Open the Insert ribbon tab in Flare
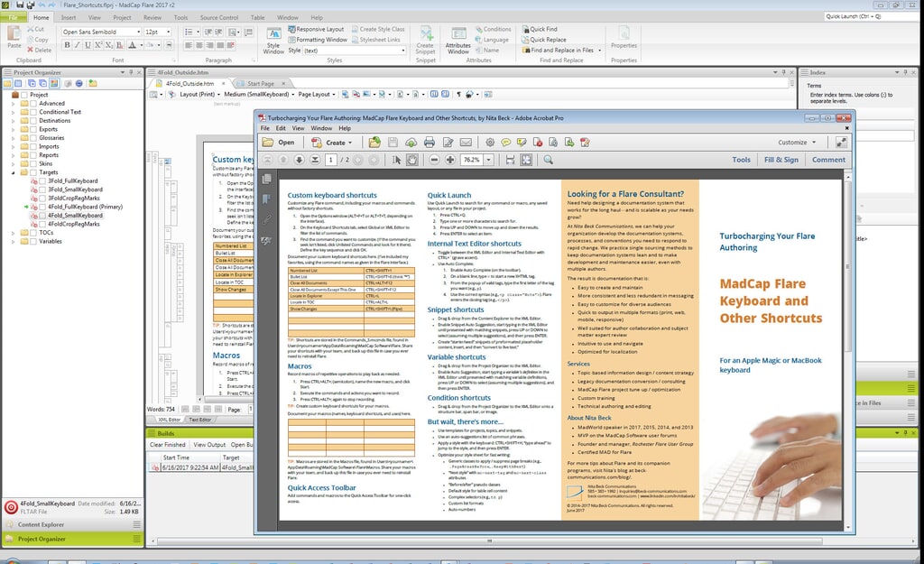Image resolution: width=924 pixels, height=564 pixels. point(69,18)
